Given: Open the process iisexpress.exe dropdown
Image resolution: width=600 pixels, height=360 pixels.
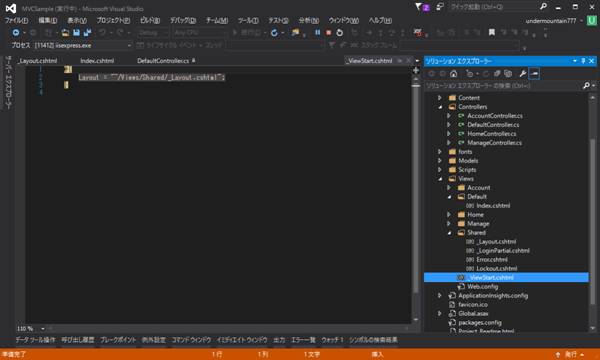Looking at the screenshot, I should pos(129,46).
